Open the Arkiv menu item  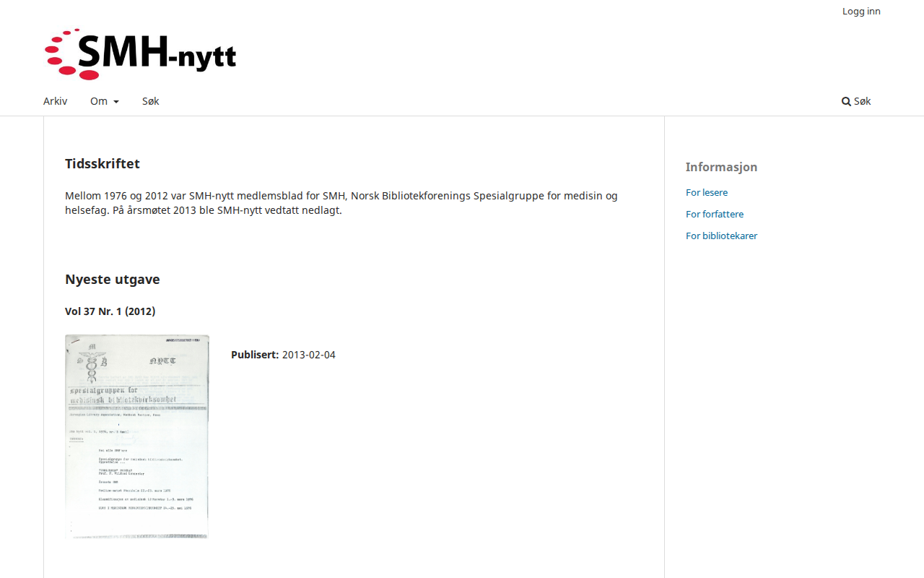55,101
